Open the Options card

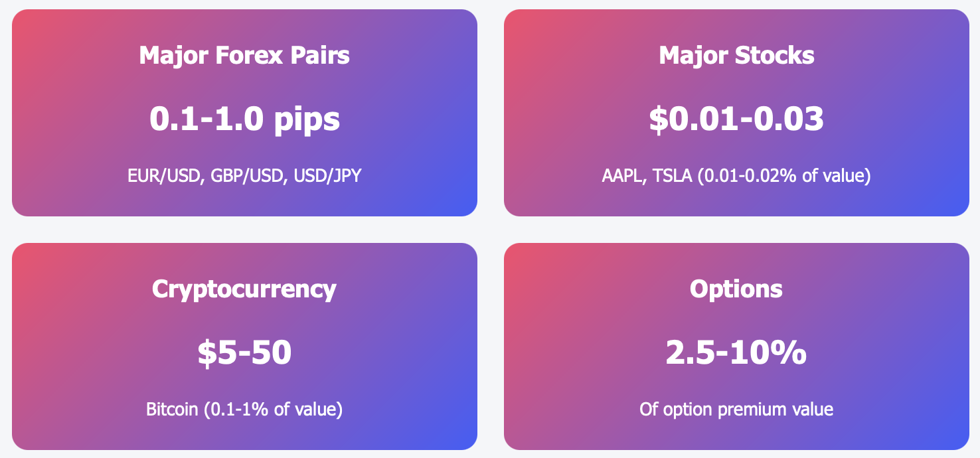tap(736, 346)
